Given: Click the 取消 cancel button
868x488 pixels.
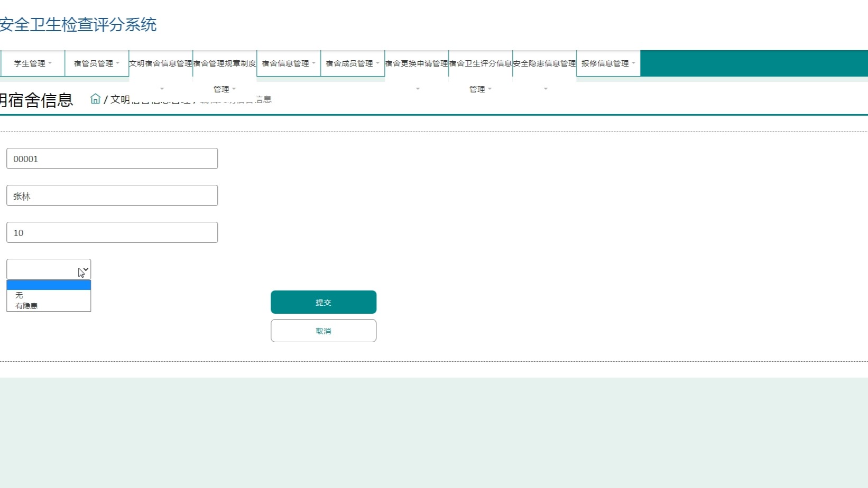Looking at the screenshot, I should [324, 331].
